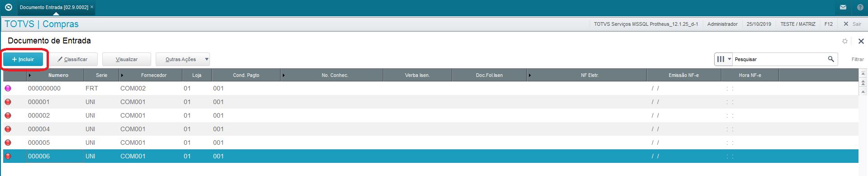Click the arrow marker before NF Eletr. header
This screenshot has height=176, width=868.
(530, 75)
